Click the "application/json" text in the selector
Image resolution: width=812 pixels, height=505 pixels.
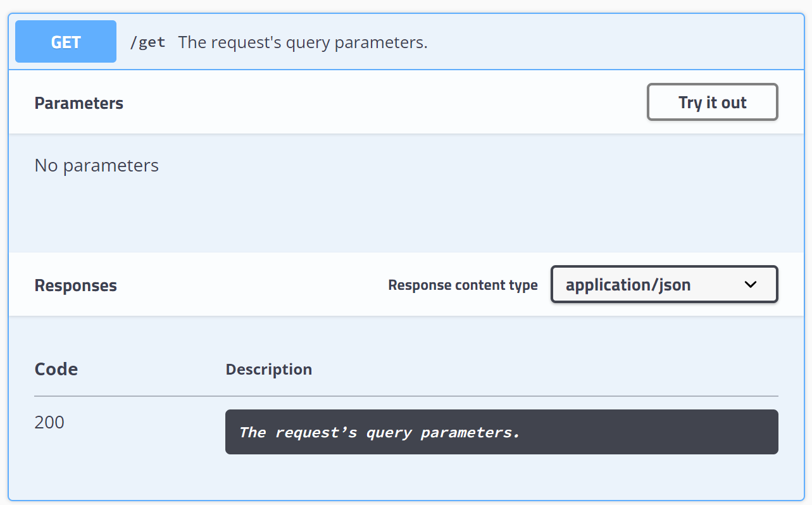pos(628,285)
